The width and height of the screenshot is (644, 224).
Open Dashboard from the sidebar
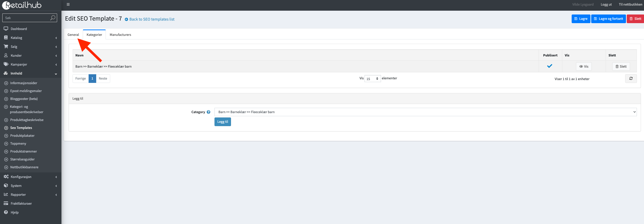tap(19, 29)
